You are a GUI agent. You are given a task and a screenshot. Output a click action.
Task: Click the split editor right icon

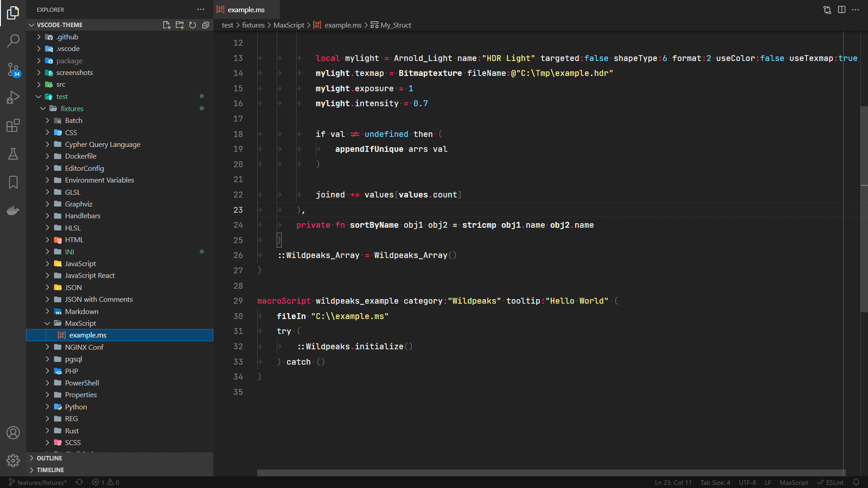[x=841, y=9]
